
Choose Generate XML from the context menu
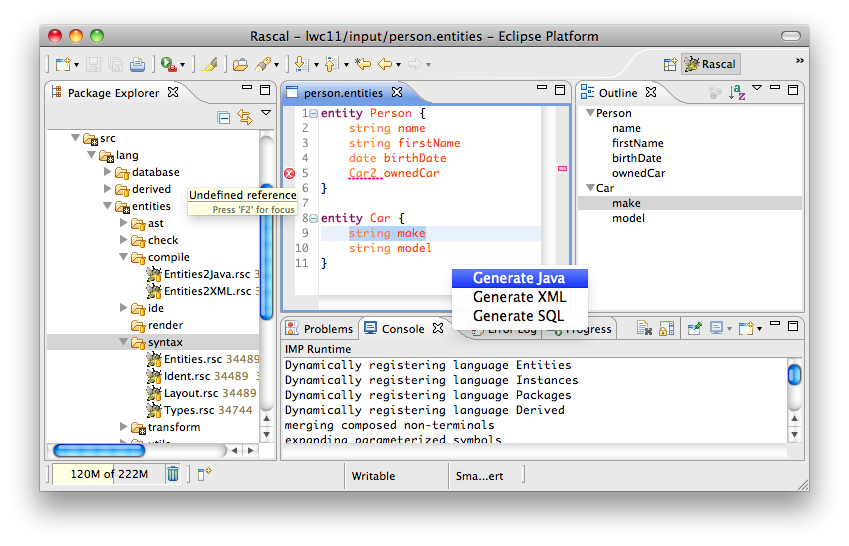[519, 297]
